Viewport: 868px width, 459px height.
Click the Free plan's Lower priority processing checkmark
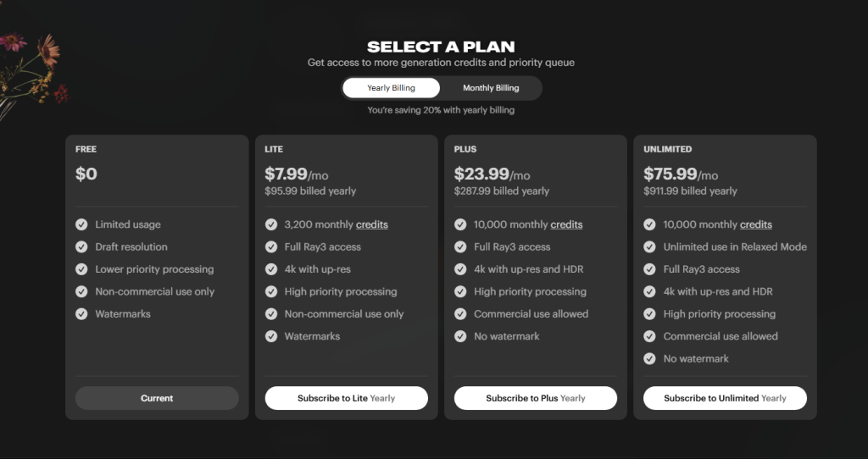81,269
